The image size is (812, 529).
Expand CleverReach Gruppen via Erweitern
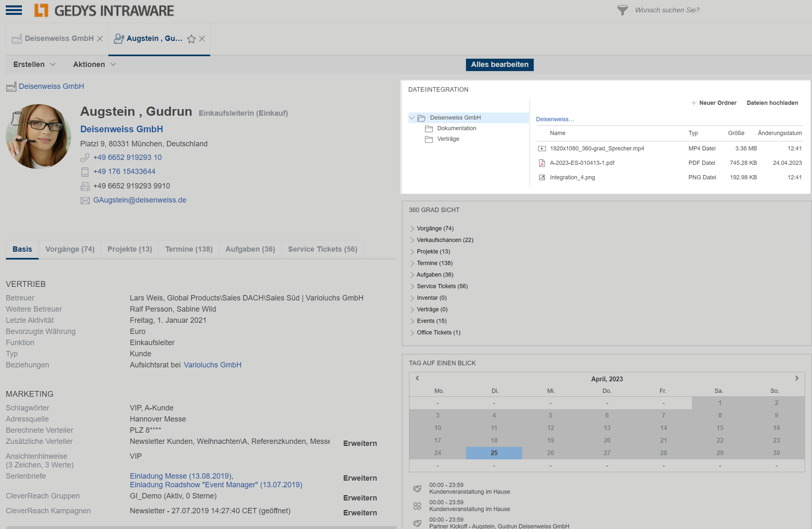360,498
